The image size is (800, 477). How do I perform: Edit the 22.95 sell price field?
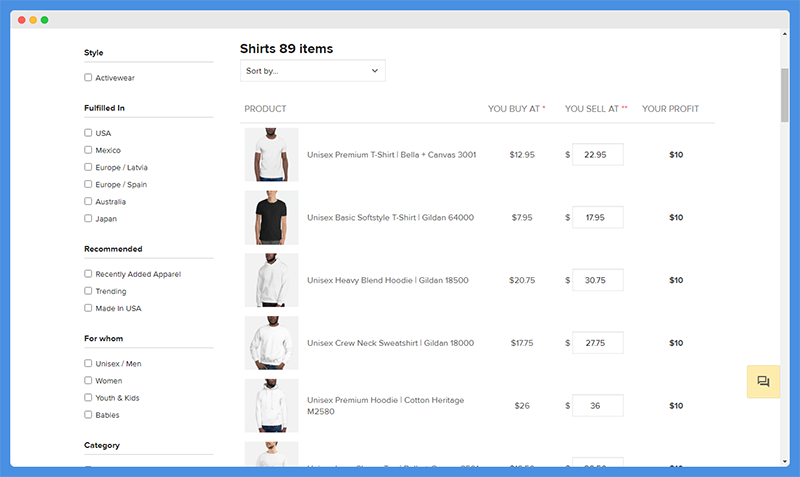pyautogui.click(x=597, y=155)
